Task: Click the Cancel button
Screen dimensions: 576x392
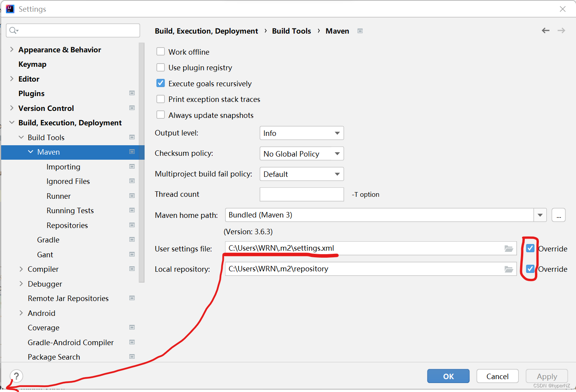Action: pyautogui.click(x=497, y=376)
